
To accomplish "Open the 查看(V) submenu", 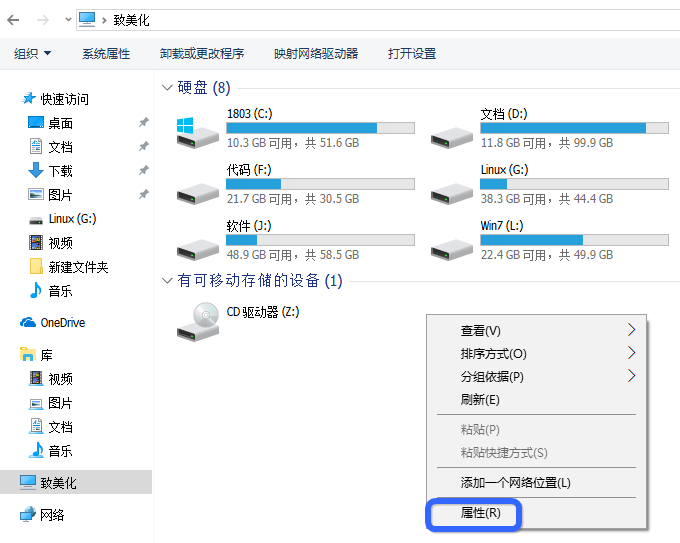I will pyautogui.click(x=536, y=330).
